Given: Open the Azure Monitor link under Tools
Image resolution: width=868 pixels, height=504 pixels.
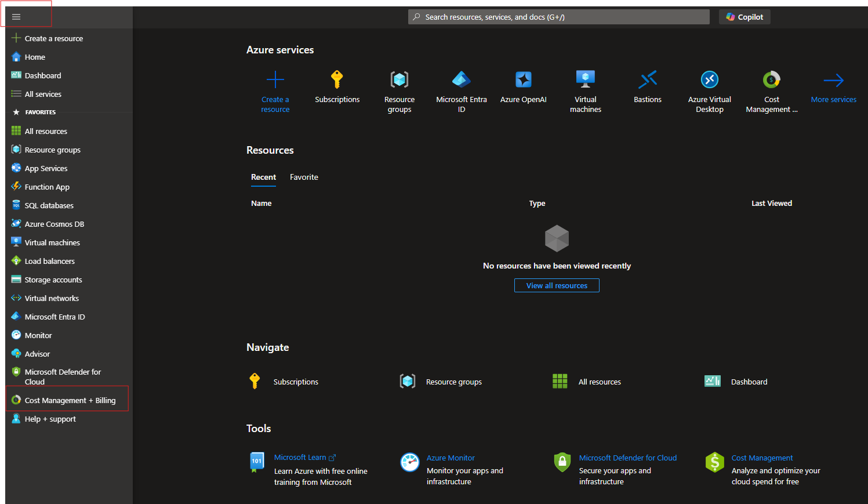Looking at the screenshot, I should (451, 458).
